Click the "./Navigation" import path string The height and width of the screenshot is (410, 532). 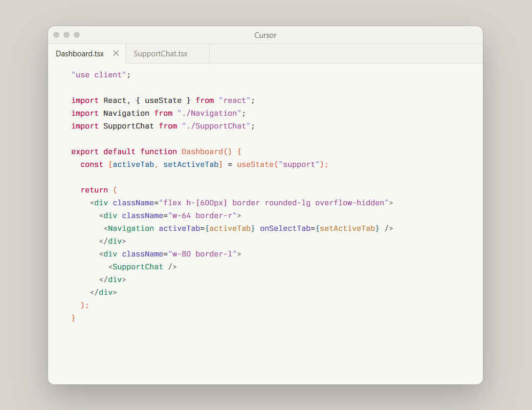[209, 113]
